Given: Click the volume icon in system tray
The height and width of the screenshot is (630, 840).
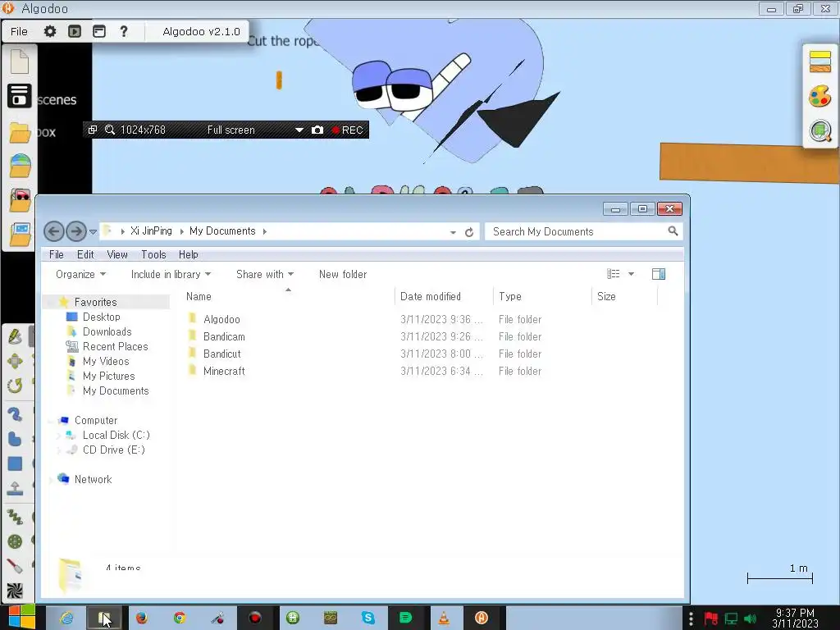Looking at the screenshot, I should tap(750, 619).
